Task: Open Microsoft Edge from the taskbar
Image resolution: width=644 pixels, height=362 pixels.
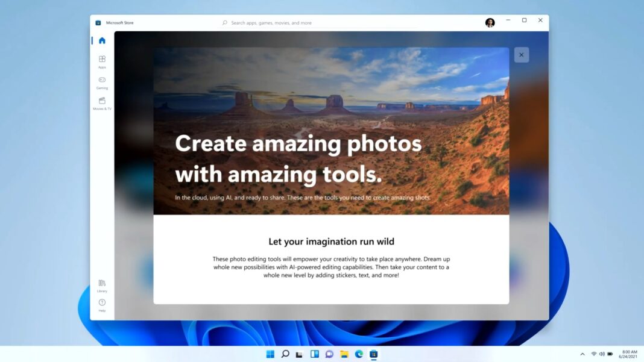Action: pos(359,354)
